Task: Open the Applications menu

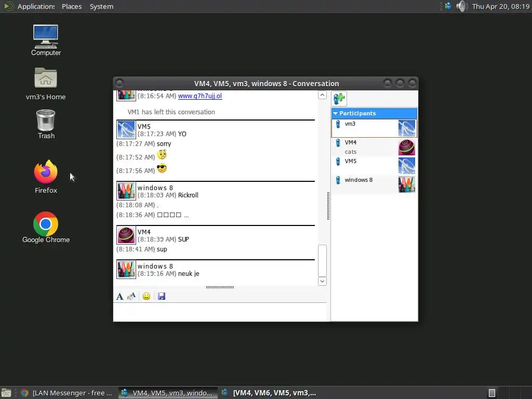Action: tap(36, 6)
